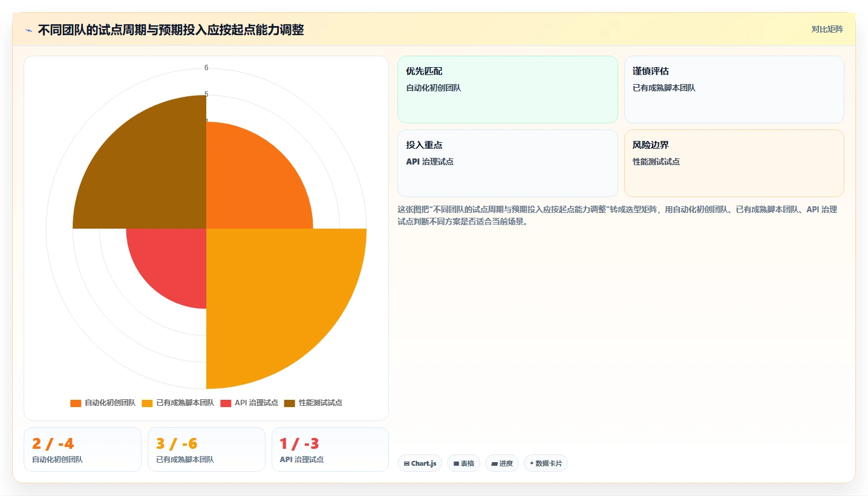
Task: Click API 治理试点 label under 1 / -3
Action: pyautogui.click(x=301, y=459)
